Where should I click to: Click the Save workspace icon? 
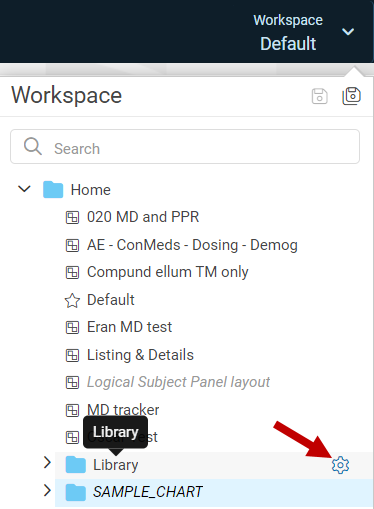point(319,96)
